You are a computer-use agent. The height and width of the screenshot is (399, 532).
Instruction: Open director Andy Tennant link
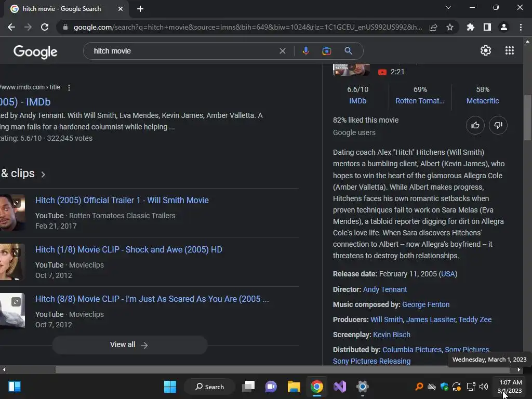[x=385, y=289]
